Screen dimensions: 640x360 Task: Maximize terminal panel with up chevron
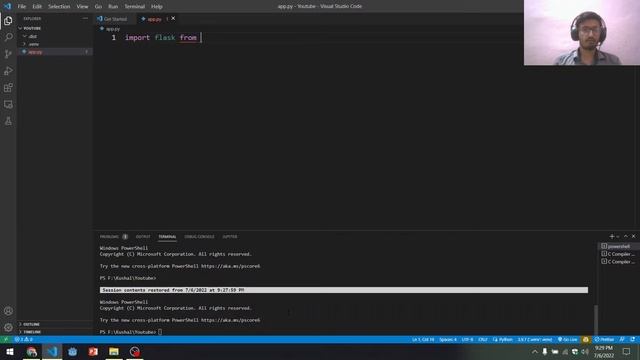tap(625, 236)
